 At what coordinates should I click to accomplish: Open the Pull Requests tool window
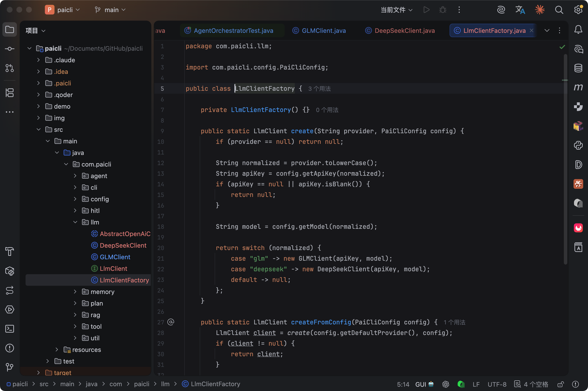[x=9, y=68]
